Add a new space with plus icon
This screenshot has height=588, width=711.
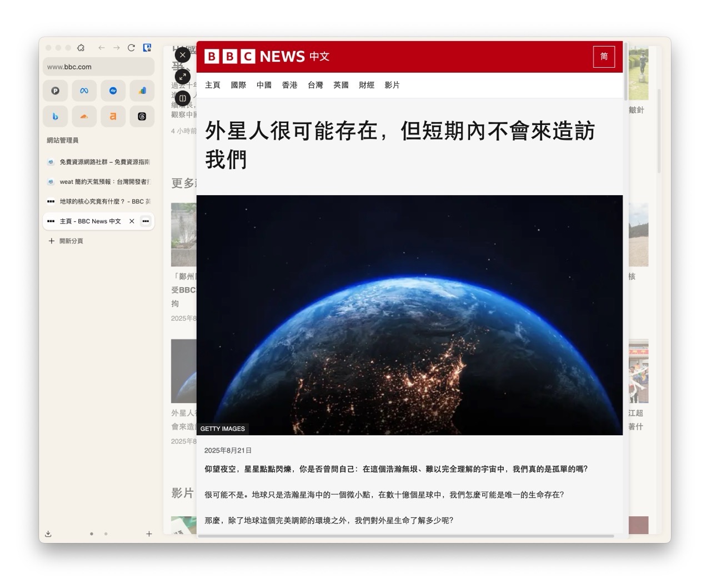pos(149,534)
